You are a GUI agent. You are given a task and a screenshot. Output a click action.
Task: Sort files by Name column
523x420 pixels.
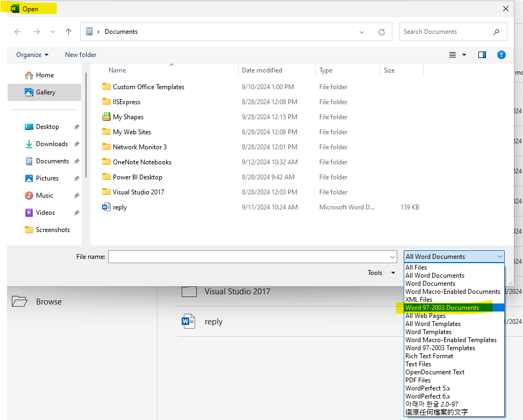coord(117,70)
